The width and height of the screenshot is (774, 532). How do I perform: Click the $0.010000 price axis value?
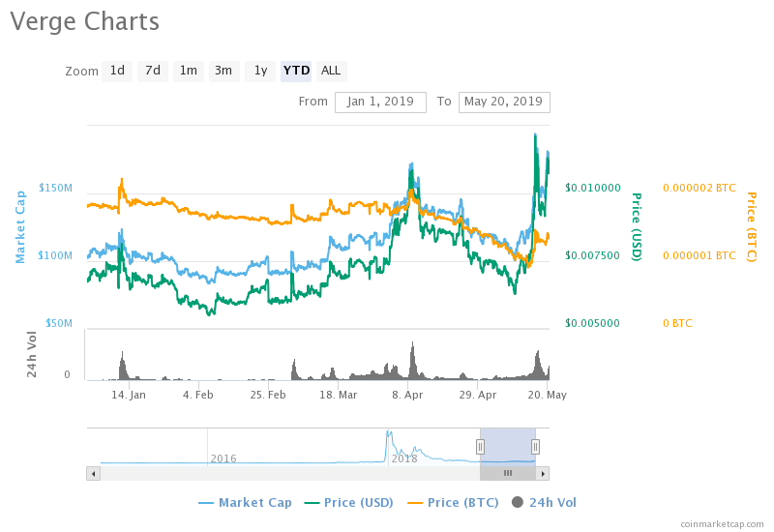click(593, 188)
